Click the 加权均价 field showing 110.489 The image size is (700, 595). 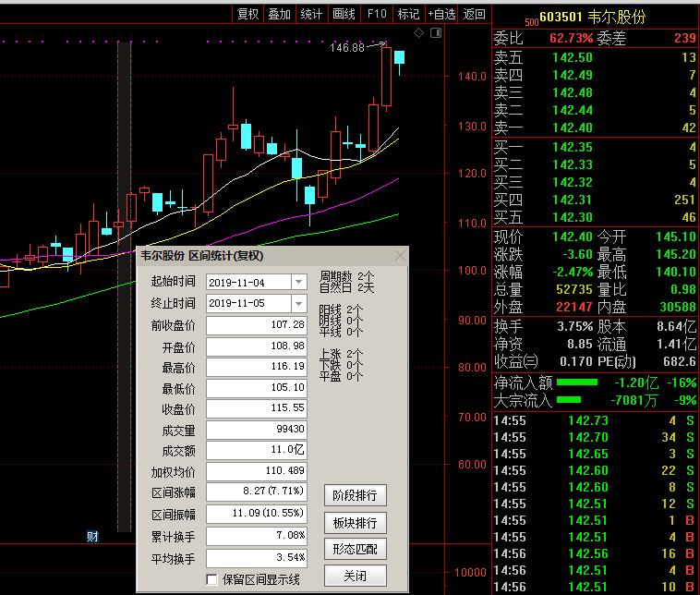click(x=256, y=471)
